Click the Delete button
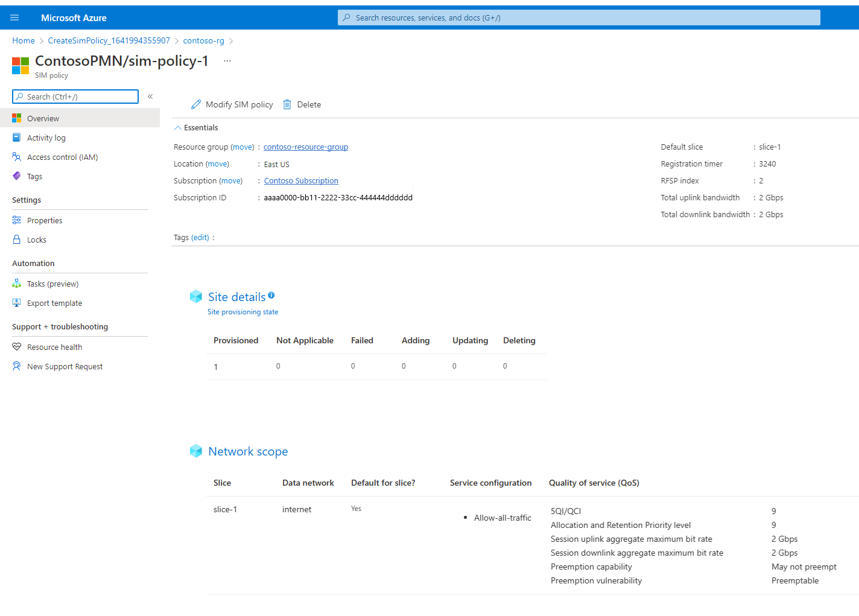 point(302,104)
